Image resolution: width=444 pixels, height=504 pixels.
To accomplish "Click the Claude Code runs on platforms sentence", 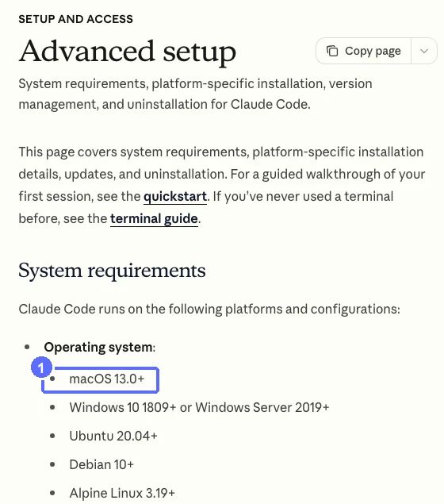I will click(x=209, y=310).
